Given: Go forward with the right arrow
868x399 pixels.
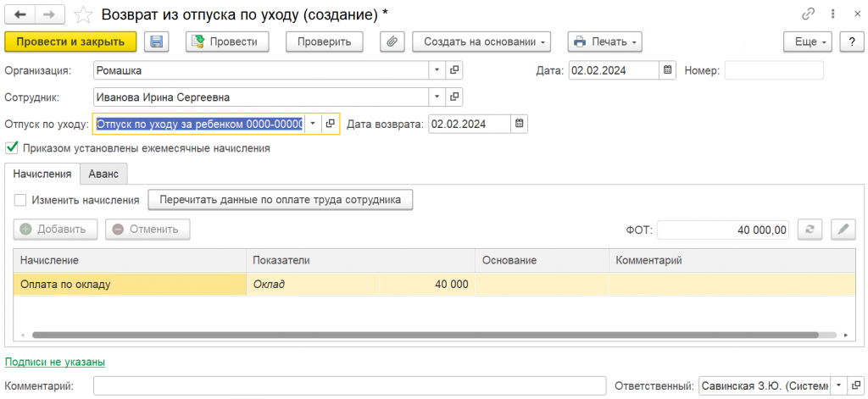Looking at the screenshot, I should tap(50, 14).
